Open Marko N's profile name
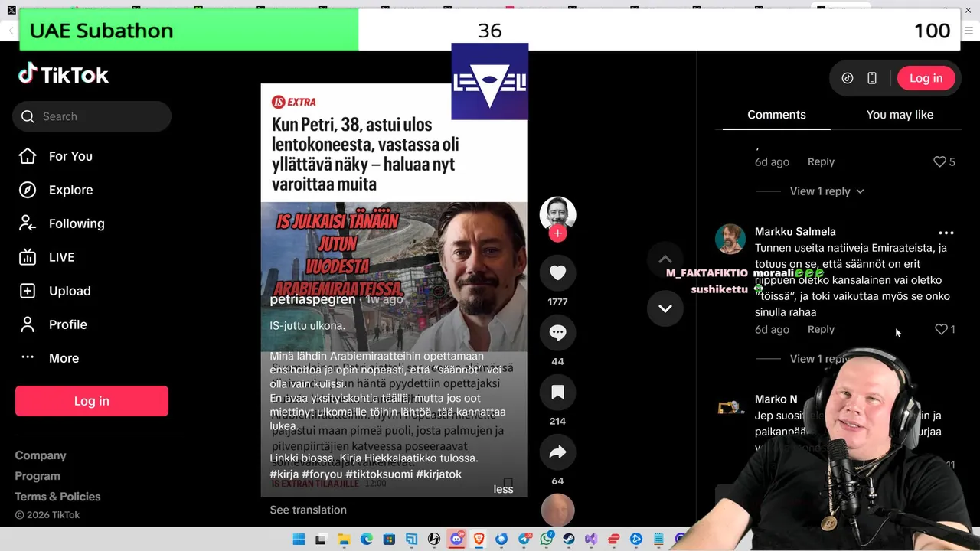This screenshot has height=551, width=980. point(776,399)
